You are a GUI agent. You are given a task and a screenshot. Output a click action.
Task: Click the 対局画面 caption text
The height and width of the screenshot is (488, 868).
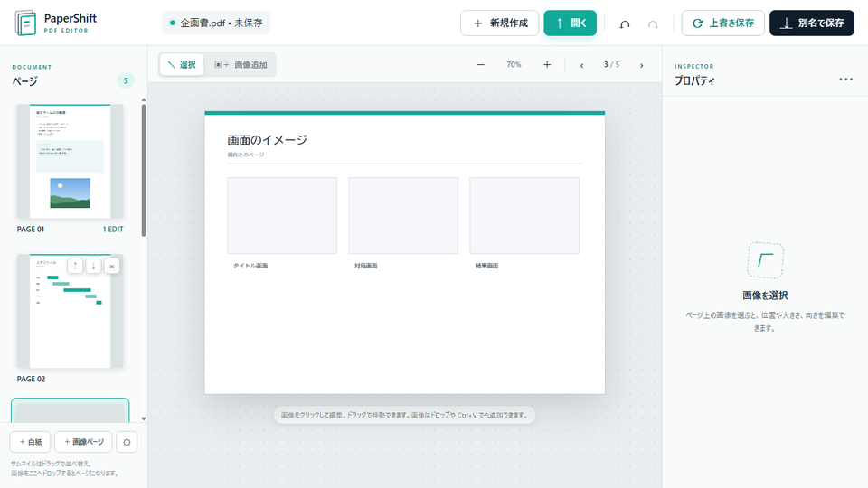click(x=366, y=266)
